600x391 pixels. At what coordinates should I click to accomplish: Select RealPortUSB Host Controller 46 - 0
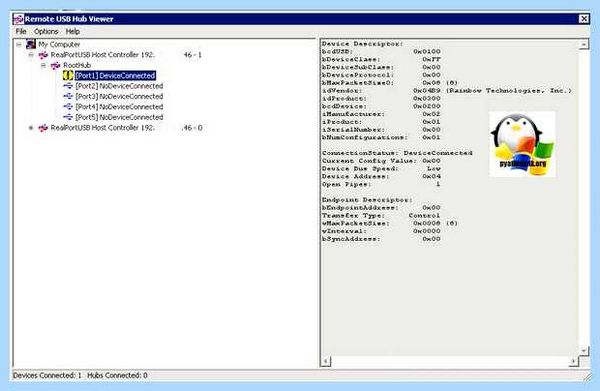click(x=126, y=128)
